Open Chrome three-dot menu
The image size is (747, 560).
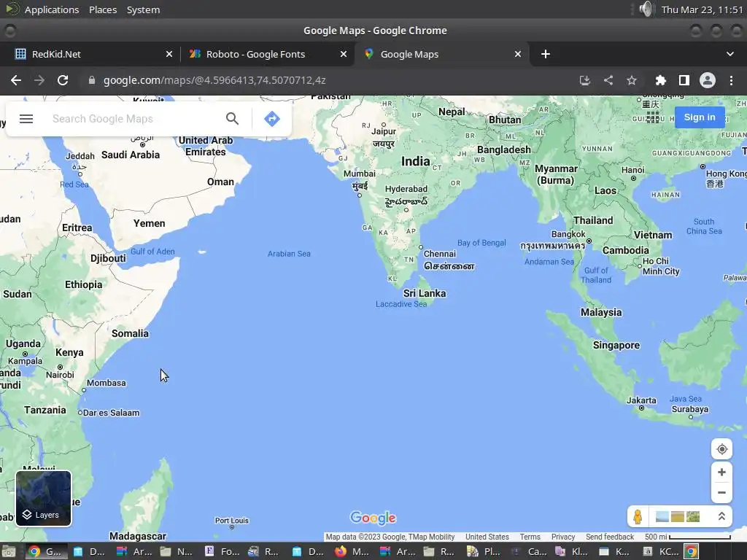[x=731, y=80]
